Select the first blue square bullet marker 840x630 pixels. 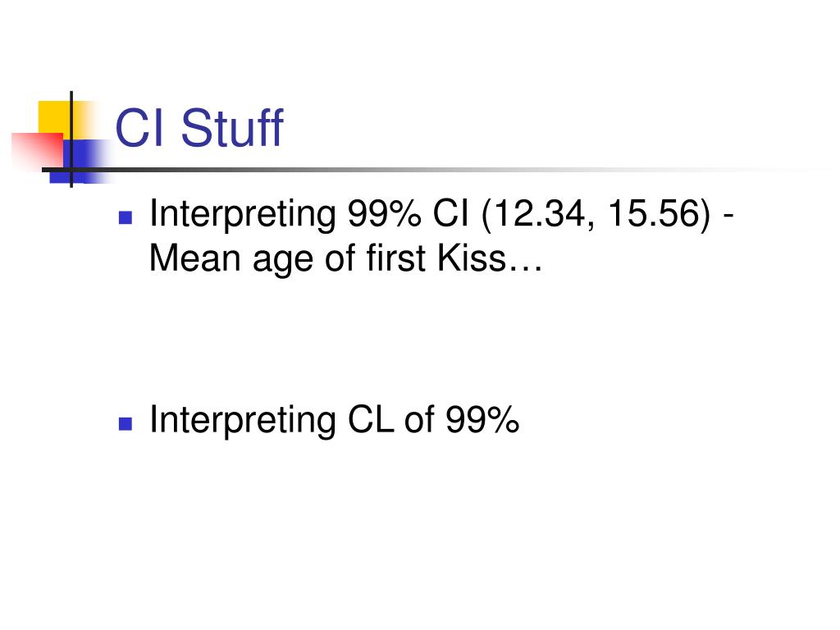pyautogui.click(x=126, y=217)
